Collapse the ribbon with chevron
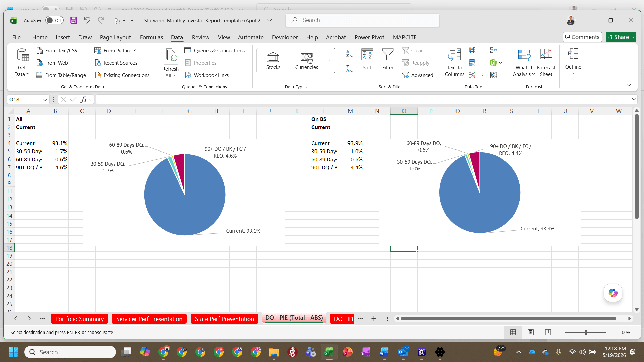Image resolution: width=644 pixels, height=362 pixels. point(629,85)
